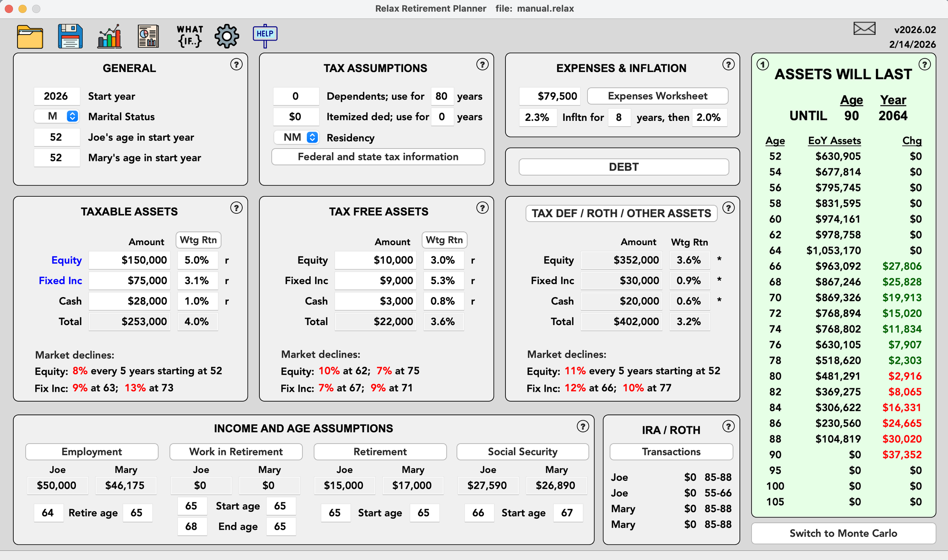The height and width of the screenshot is (560, 948).
Task: Open the Employment income section
Action: point(92,452)
